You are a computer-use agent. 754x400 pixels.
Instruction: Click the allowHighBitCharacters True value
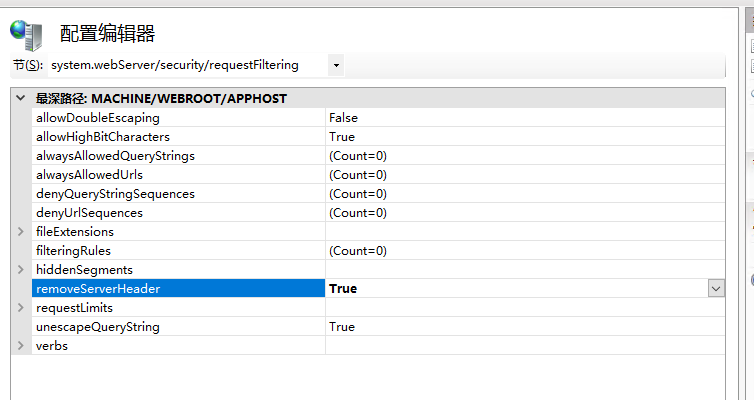click(341, 137)
